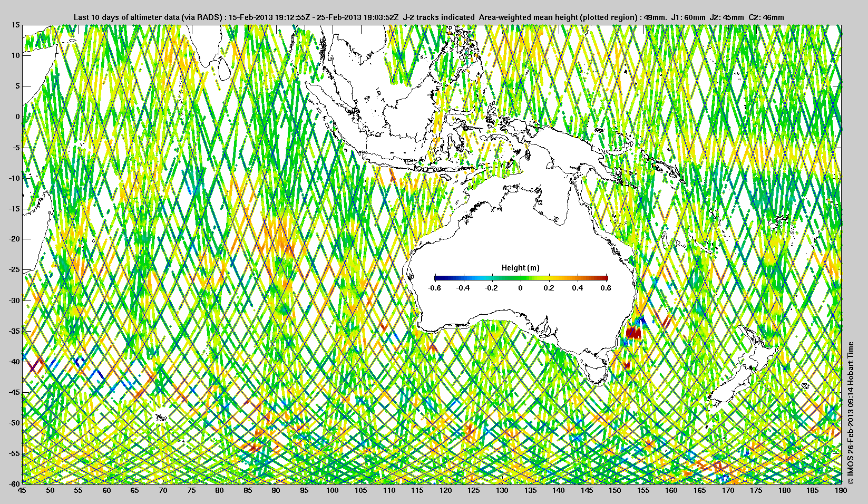Click the 'C2: 46mm' value in the title

[x=767, y=17]
